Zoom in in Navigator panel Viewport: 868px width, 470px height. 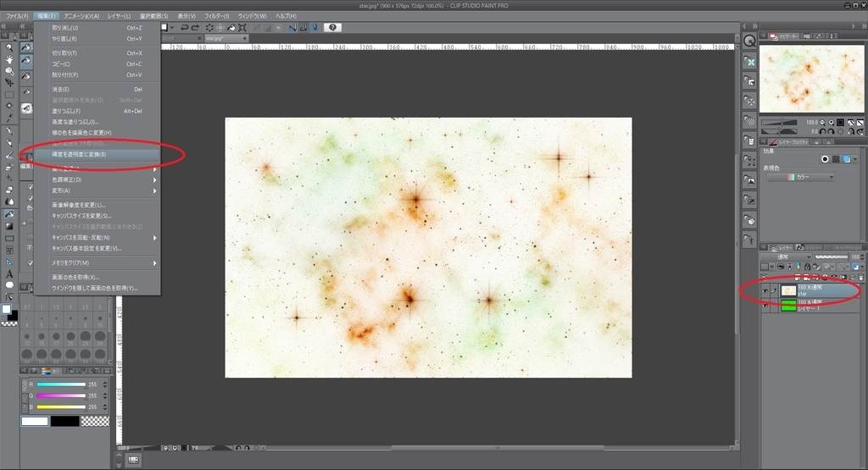(832, 122)
